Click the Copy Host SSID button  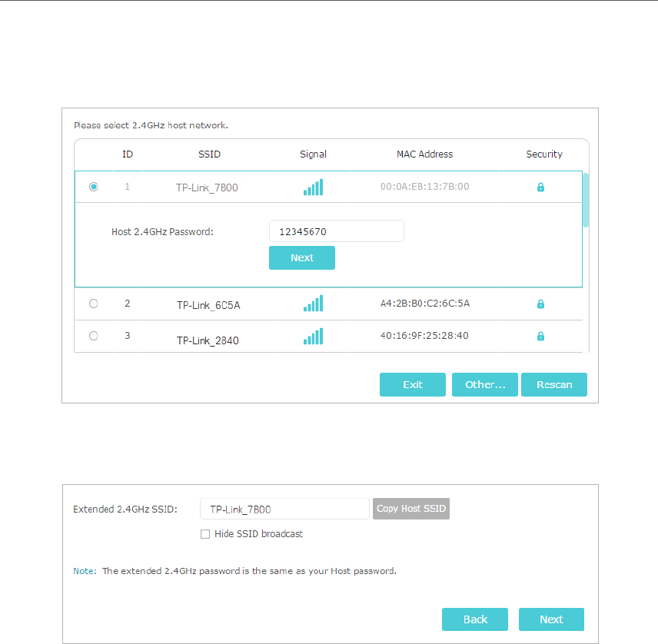(411, 509)
